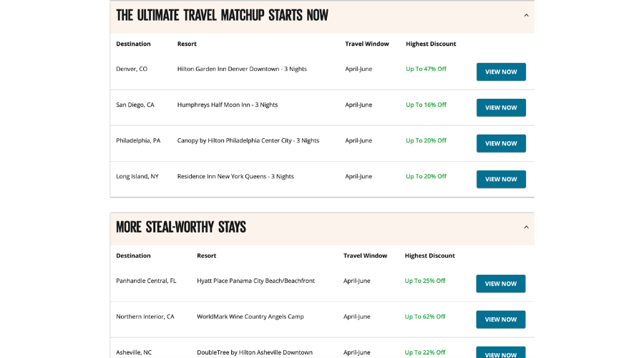
Task: View Now for Hyatt Place Panama City Beach
Action: tap(500, 284)
